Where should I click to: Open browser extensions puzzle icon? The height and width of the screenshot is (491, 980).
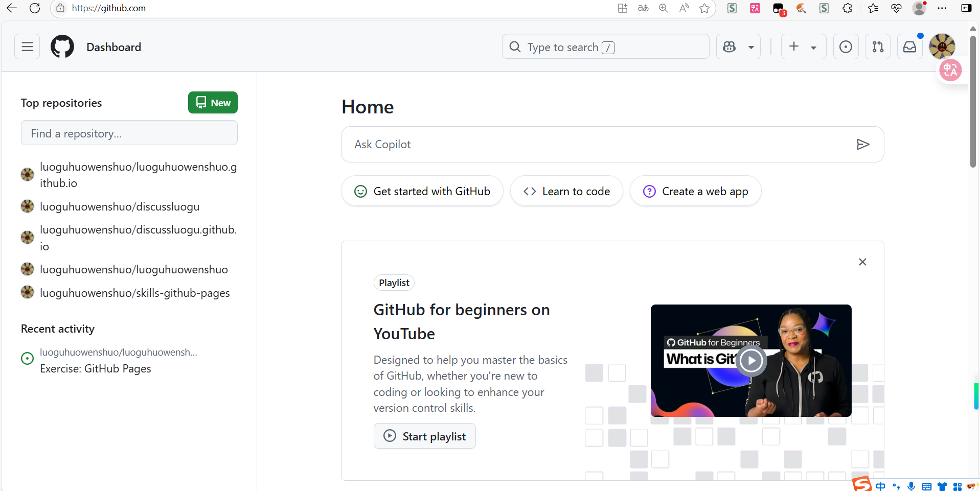pyautogui.click(x=848, y=8)
